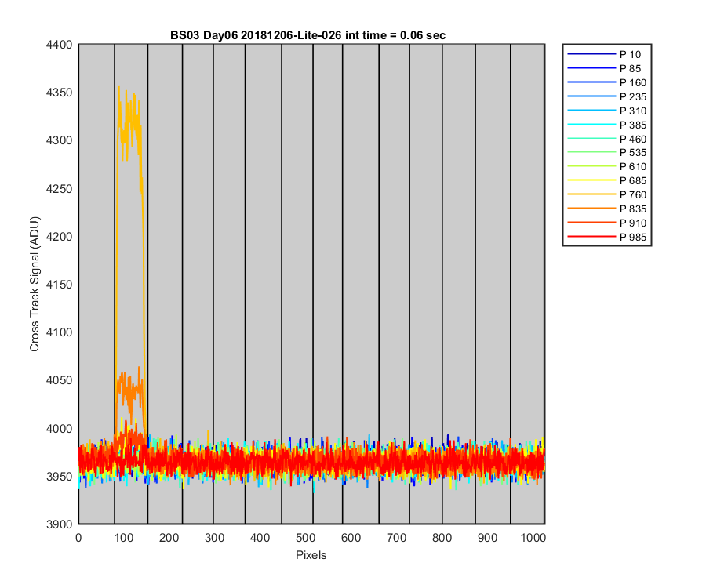Click x-axis tick label '200'
This screenshot has width=706, height=588.
point(169,538)
